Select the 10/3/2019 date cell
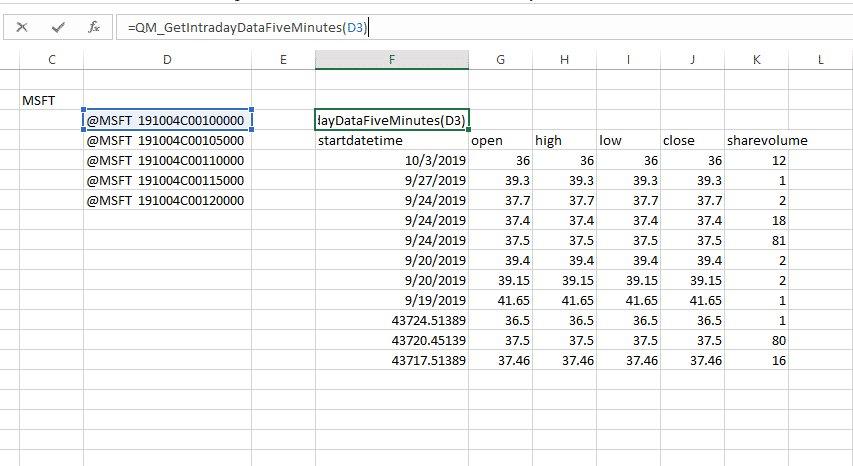 pos(391,161)
